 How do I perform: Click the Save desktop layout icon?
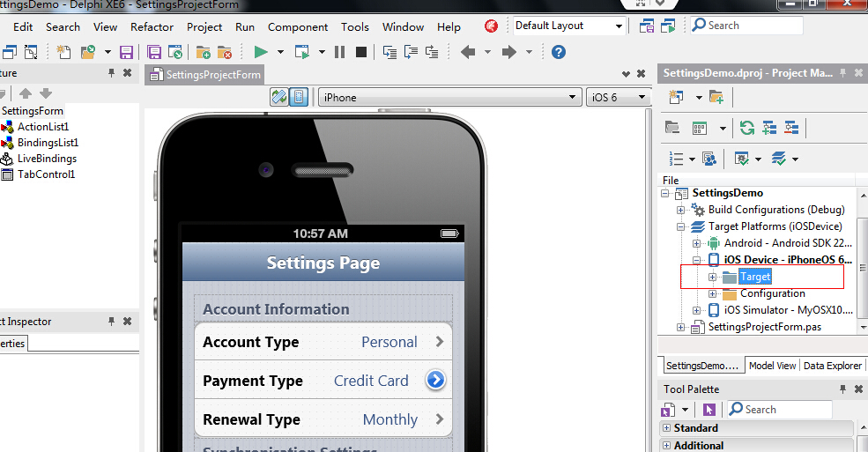point(647,26)
